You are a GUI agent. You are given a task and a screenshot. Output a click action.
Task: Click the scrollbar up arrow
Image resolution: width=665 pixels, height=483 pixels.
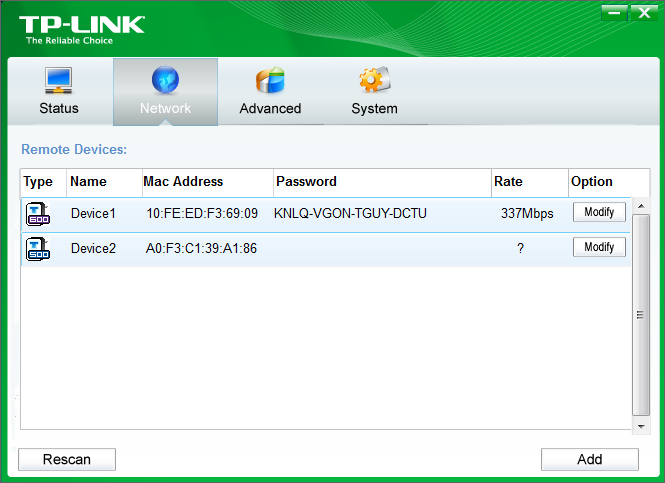641,206
